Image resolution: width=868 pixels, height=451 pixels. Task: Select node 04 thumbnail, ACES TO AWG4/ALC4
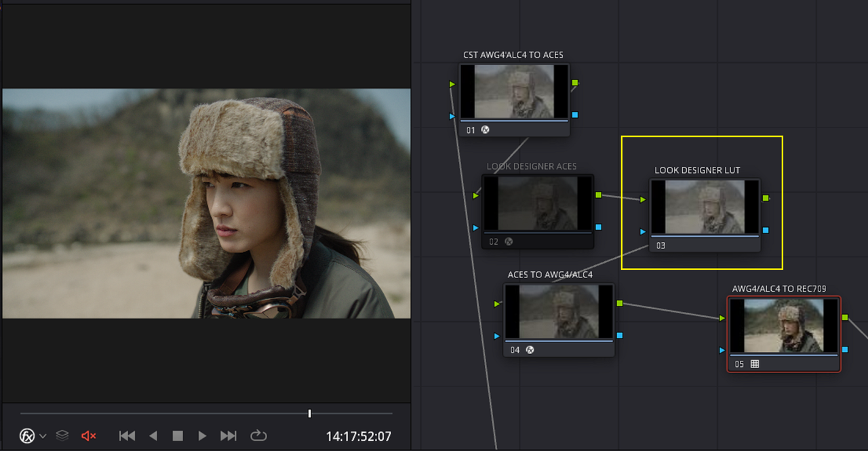click(x=559, y=311)
